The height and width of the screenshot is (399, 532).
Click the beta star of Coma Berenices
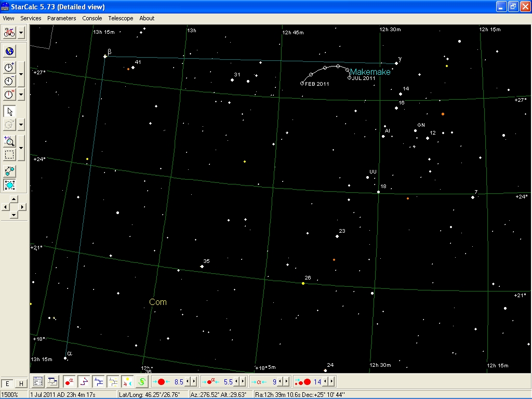click(x=105, y=56)
